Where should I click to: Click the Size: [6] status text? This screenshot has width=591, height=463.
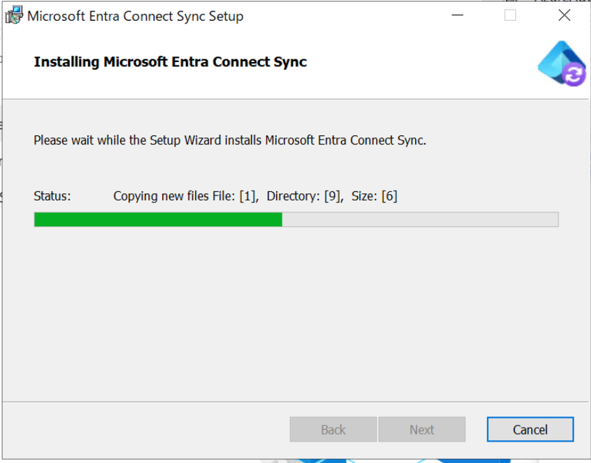(374, 196)
